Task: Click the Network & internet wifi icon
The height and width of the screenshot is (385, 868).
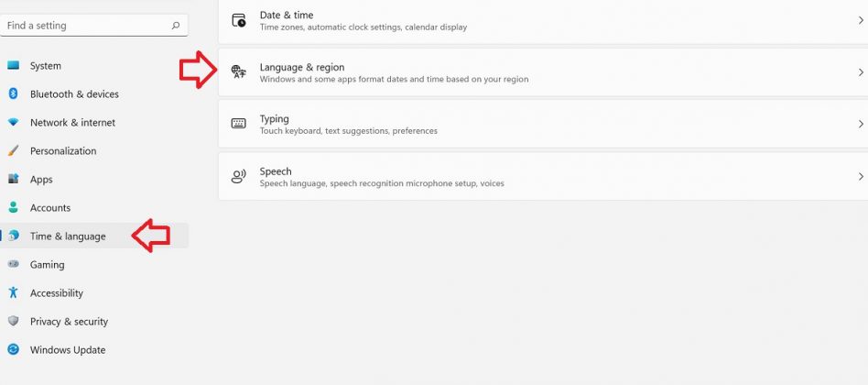Action: [x=13, y=123]
